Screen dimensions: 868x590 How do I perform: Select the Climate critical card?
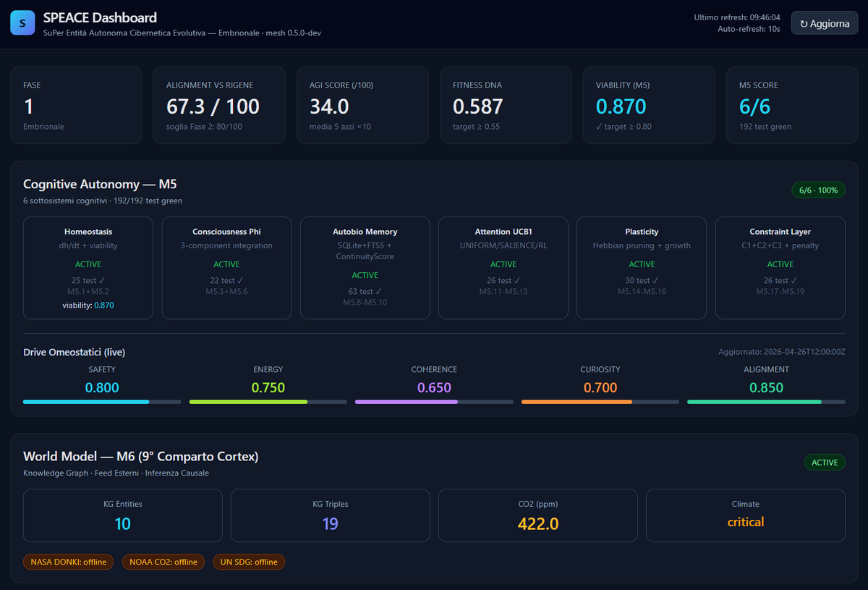[x=746, y=515]
